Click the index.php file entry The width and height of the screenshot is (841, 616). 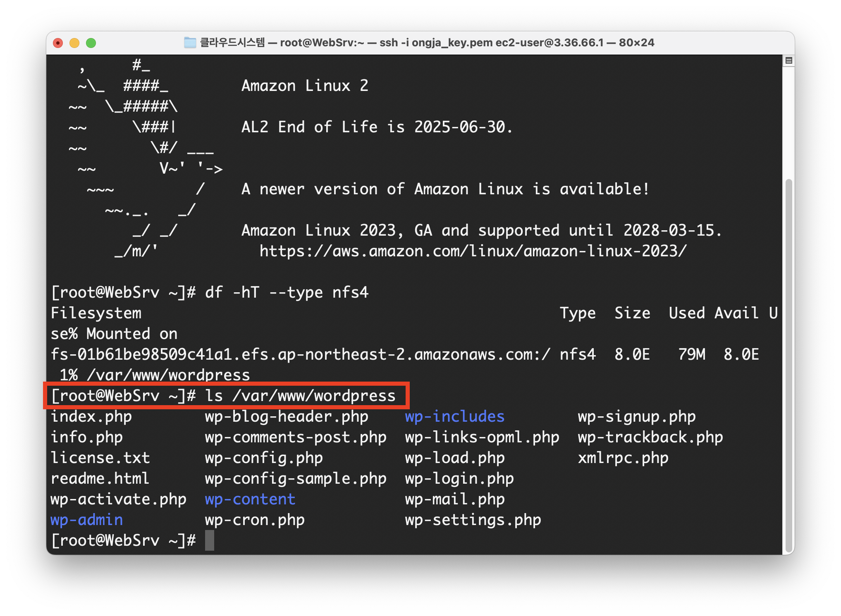[91, 417]
